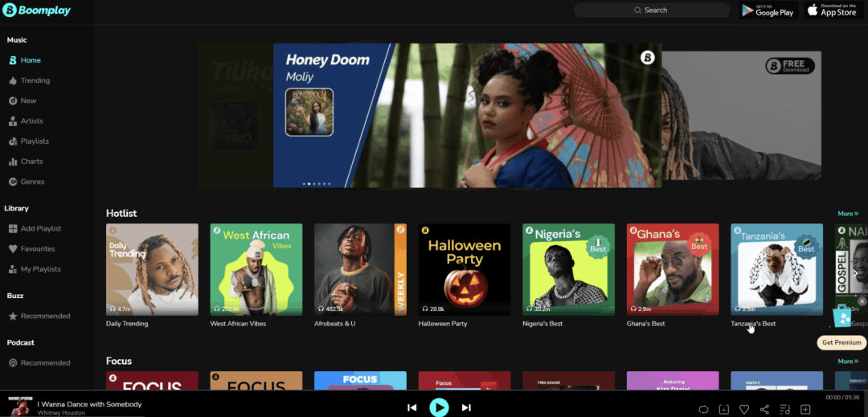Go to the Trending page
The image size is (868, 417).
coord(30,80)
